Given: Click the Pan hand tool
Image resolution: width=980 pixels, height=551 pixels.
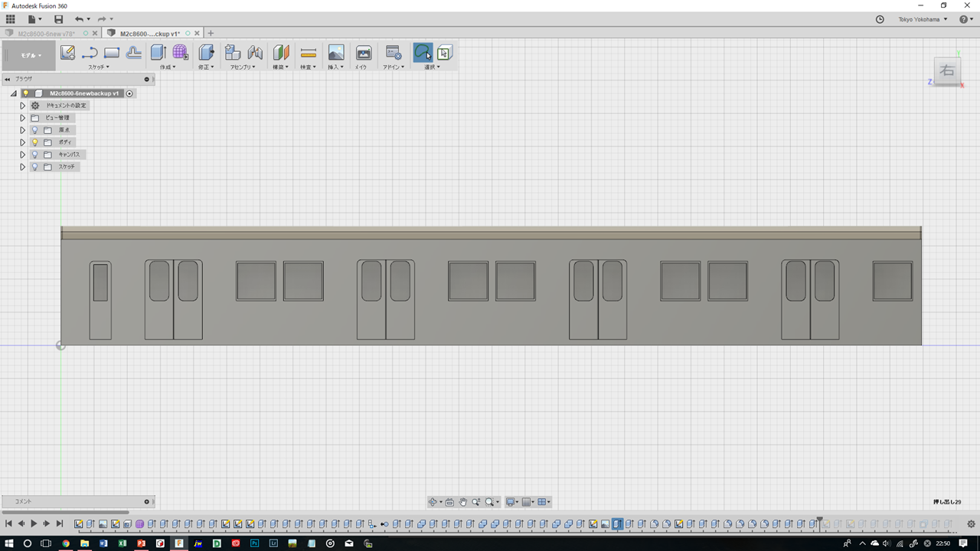Looking at the screenshot, I should (463, 502).
